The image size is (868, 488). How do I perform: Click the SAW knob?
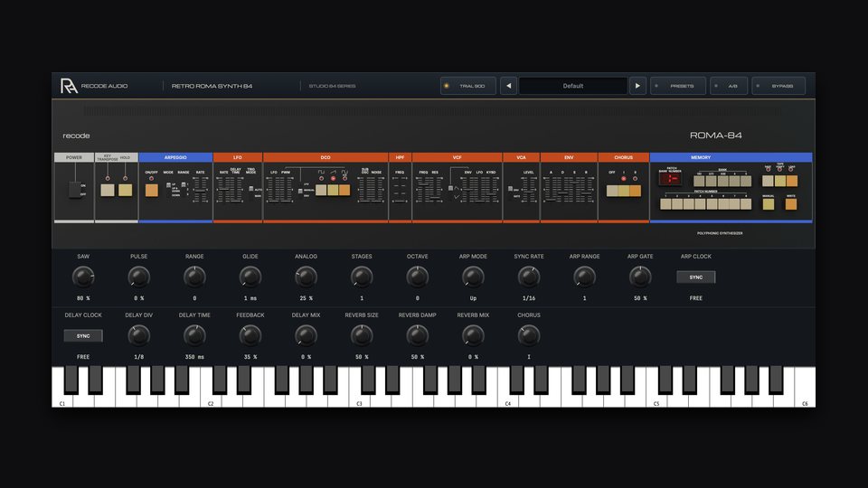coord(83,277)
